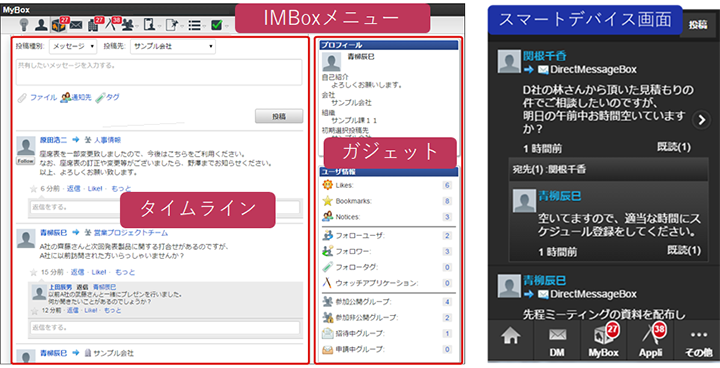Open direct messages envelope icon in toolbar

76,25
